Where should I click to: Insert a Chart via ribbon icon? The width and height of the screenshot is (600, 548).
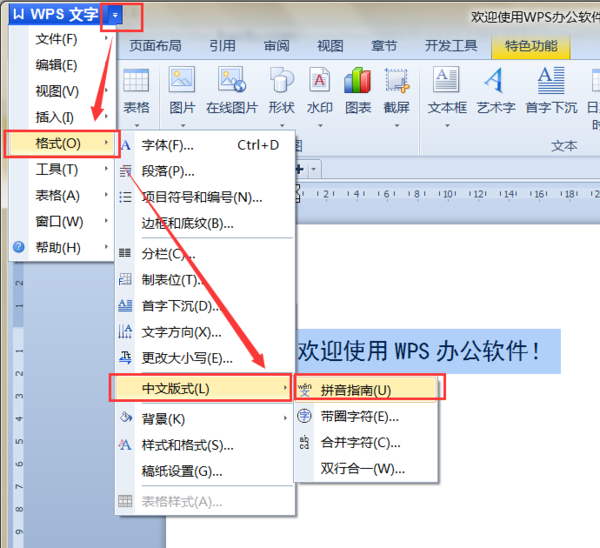coord(357,80)
